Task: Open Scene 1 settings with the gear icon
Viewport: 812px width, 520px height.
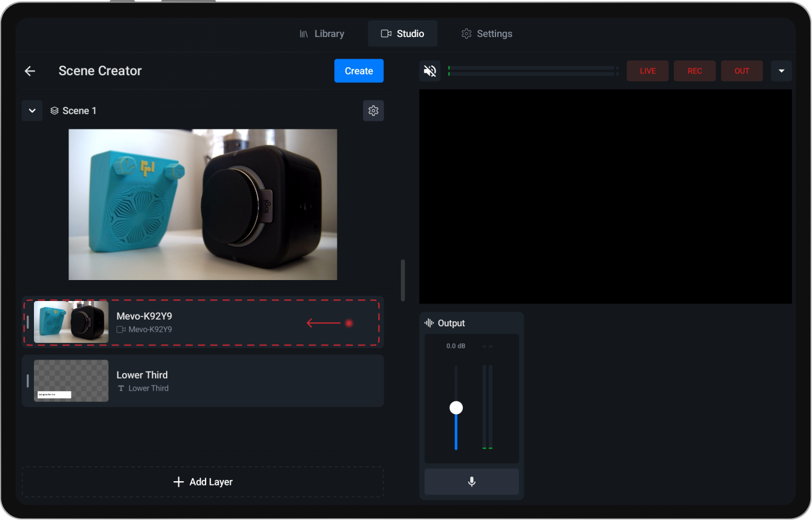Action: pos(373,110)
